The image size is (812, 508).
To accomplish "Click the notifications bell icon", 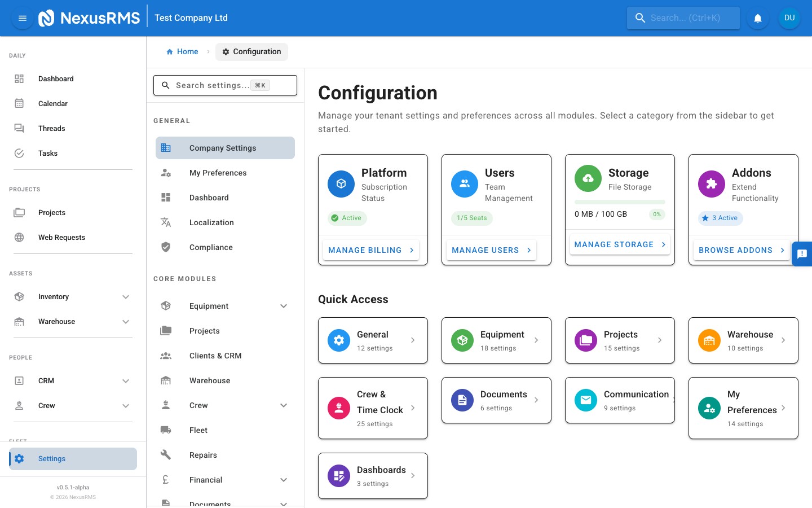I will coord(758,17).
